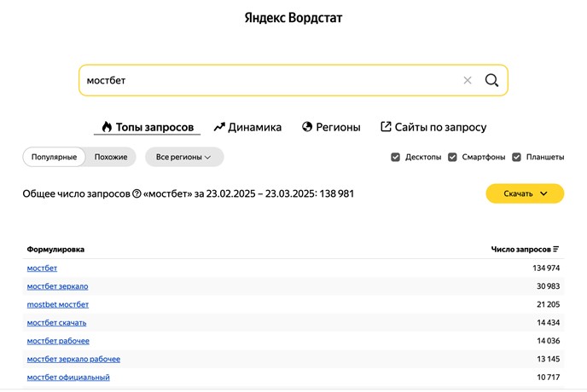Click the magnifying glass search icon
The image size is (587, 392).
(491, 80)
